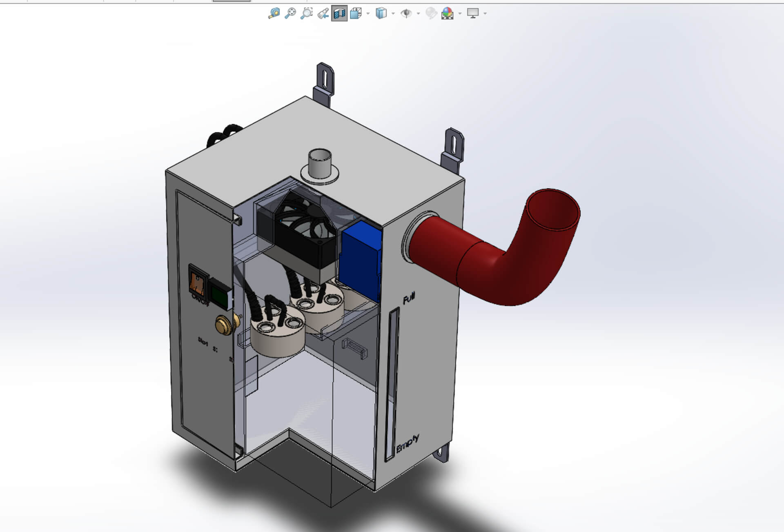
Task: Open the View Settings dropdown arrow
Action: coord(485,14)
